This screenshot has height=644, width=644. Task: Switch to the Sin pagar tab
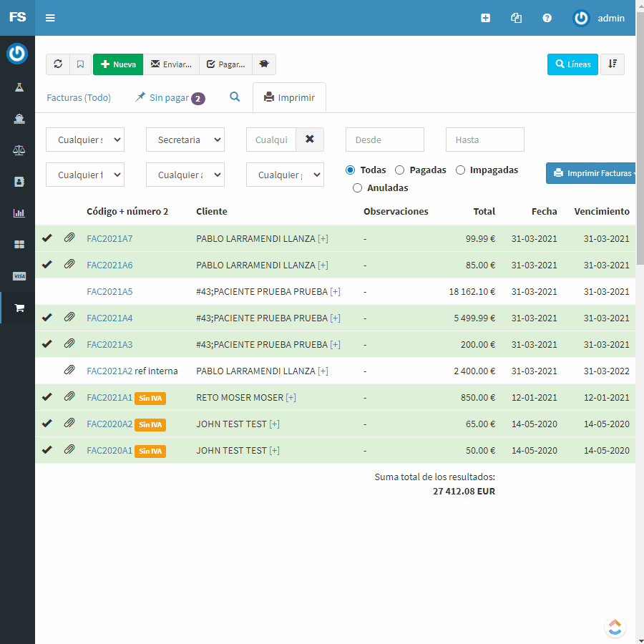(170, 98)
